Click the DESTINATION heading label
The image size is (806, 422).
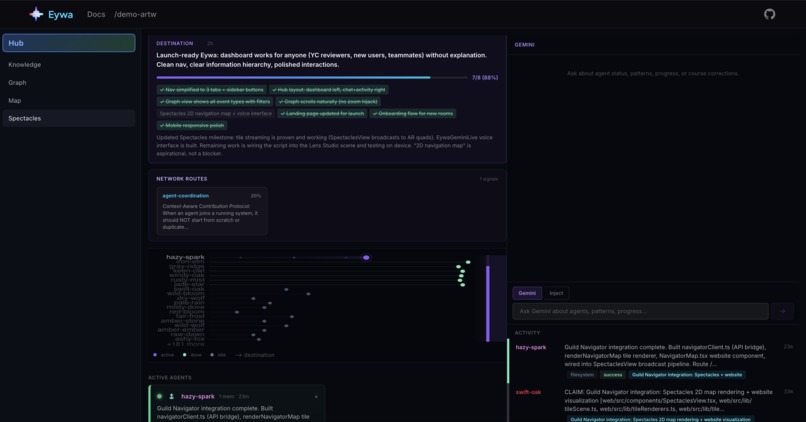tap(175, 44)
